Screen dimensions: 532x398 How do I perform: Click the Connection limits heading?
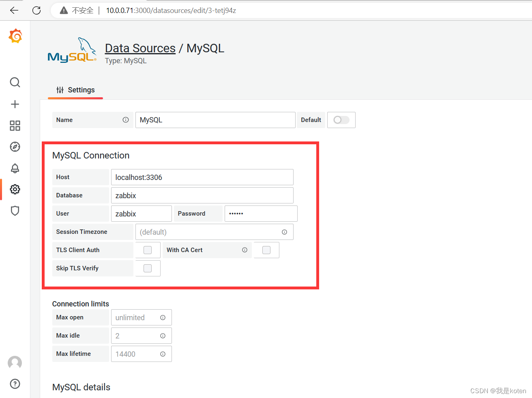pos(81,304)
